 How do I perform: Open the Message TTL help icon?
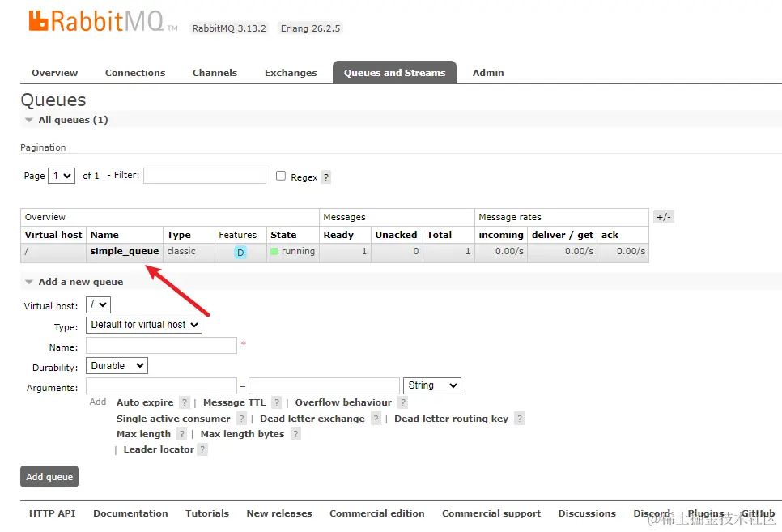pyautogui.click(x=277, y=402)
